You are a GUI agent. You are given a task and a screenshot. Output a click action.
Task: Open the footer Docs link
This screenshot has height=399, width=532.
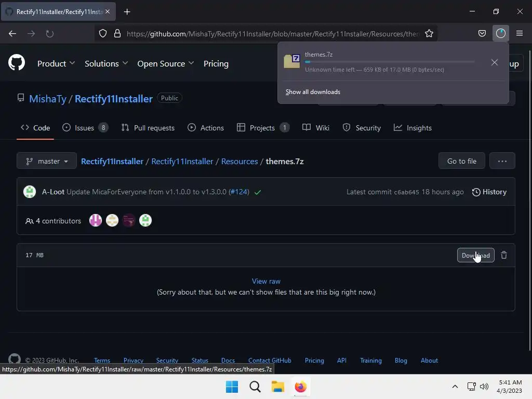coord(228,361)
